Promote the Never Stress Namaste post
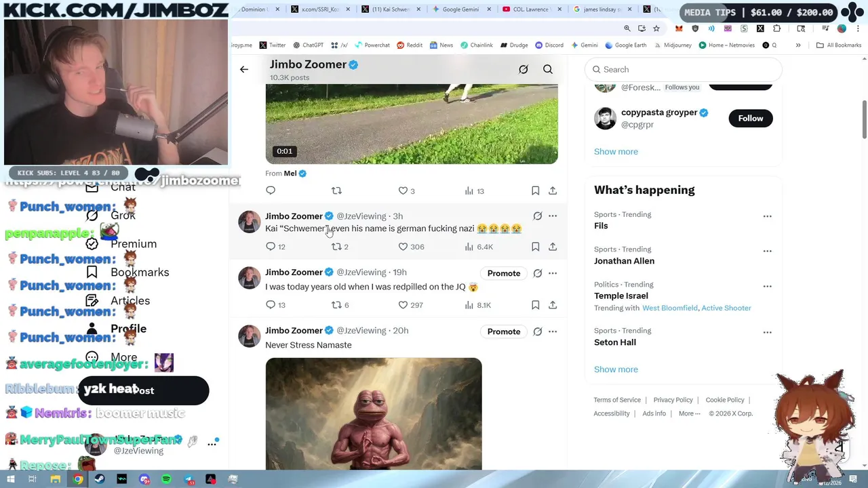 click(504, 331)
